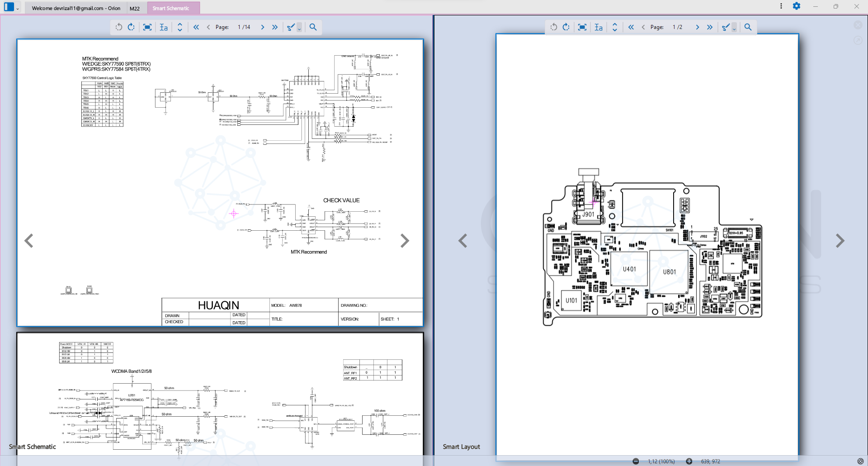
Task: Click the CHECK VALUE schematic label
Action: coord(341,200)
